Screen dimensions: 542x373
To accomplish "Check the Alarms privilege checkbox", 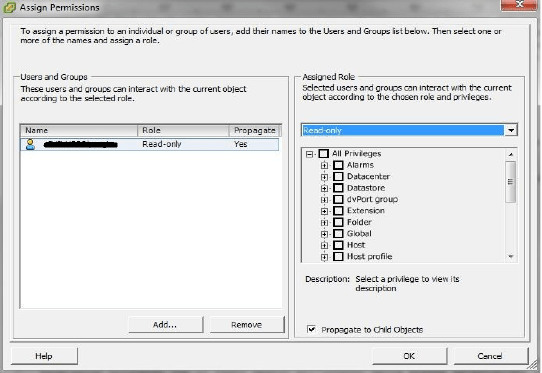I will pos(338,165).
